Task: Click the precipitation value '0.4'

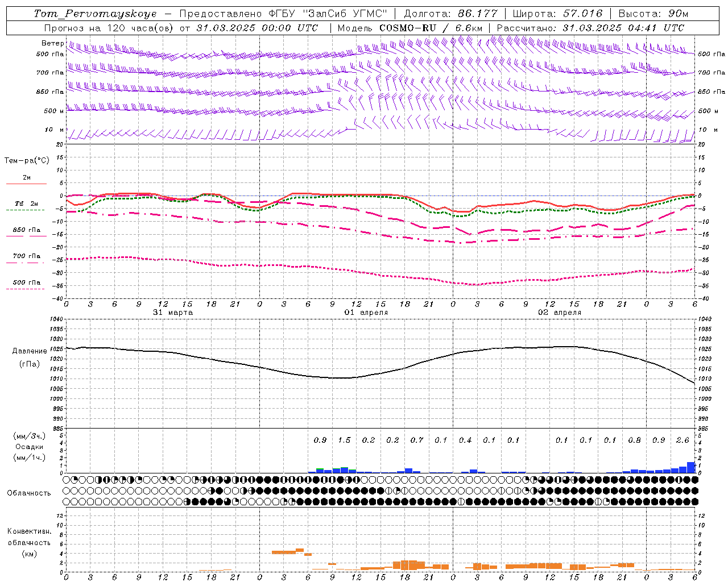Action: tap(465, 440)
